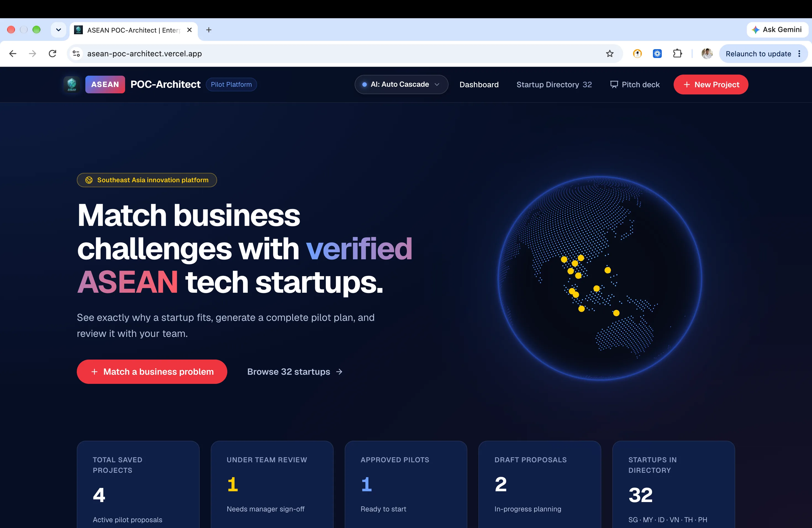The height and width of the screenshot is (528, 812).
Task: Open the Dashboard nav item
Action: (x=479, y=85)
